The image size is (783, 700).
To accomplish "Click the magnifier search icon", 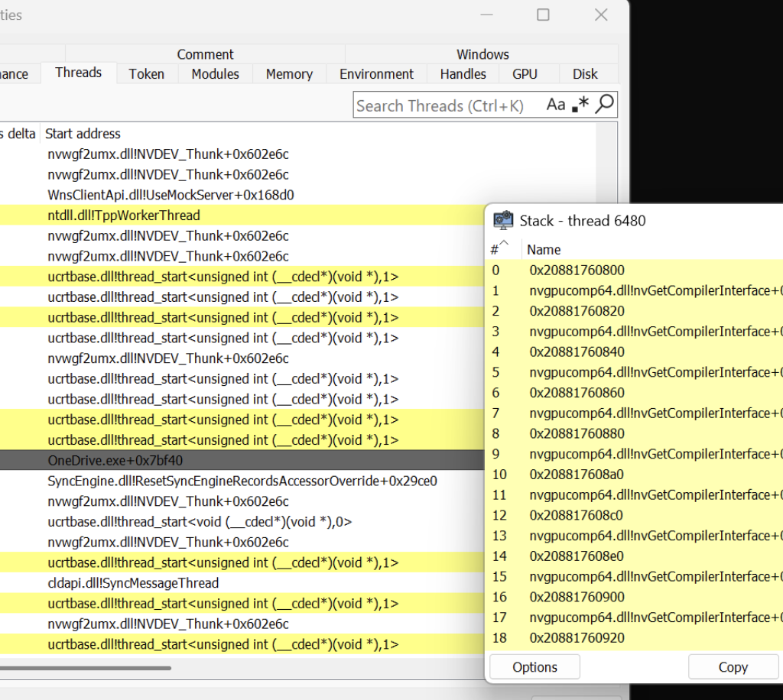I will pos(604,105).
